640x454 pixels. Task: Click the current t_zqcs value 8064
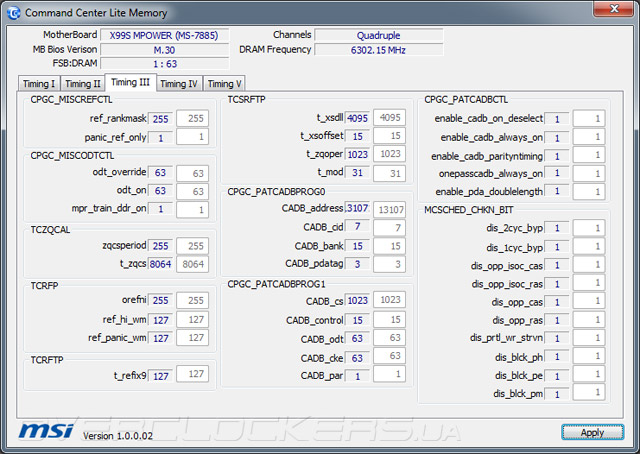pyautogui.click(x=160, y=264)
